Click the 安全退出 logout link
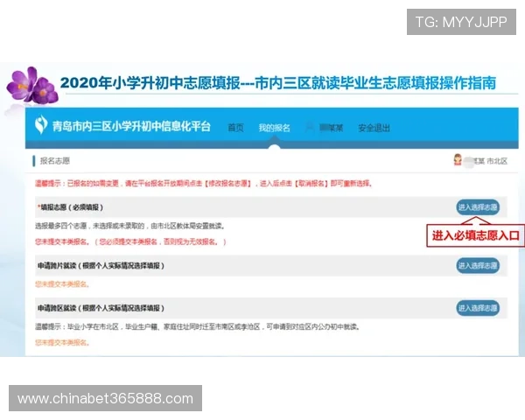This screenshot has height=420, width=525. tap(374, 128)
